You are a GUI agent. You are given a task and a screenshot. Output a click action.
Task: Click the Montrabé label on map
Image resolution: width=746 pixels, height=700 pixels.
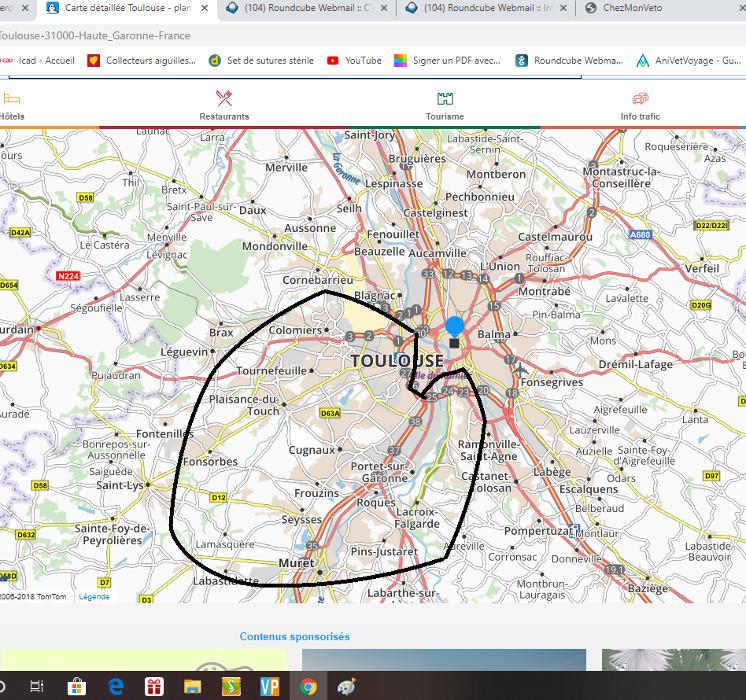[544, 291]
